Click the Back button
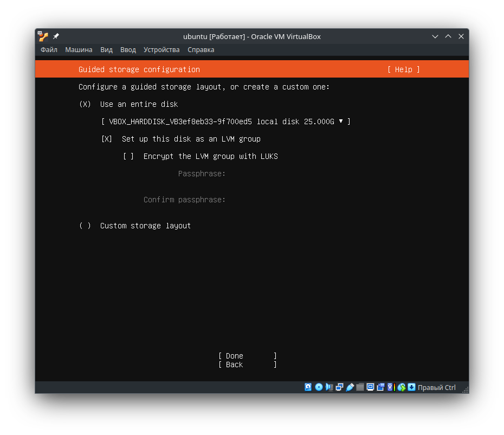The width and height of the screenshot is (504, 435). tap(233, 364)
